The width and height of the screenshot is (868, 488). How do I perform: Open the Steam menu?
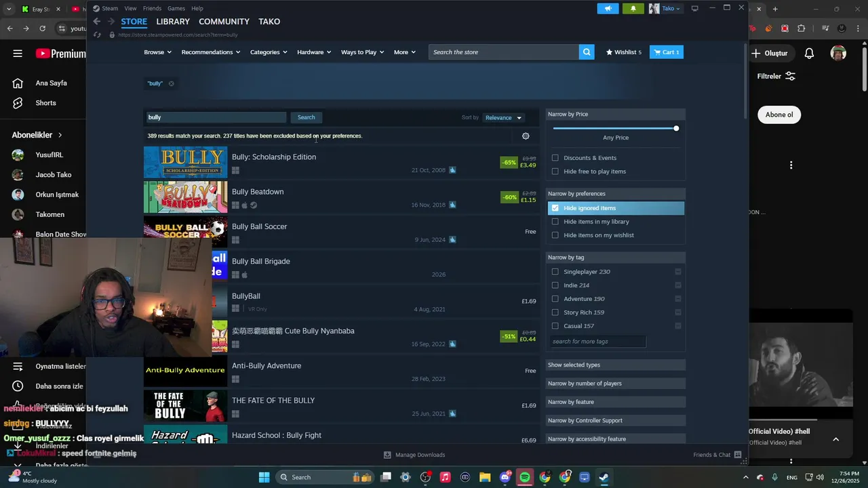(x=110, y=8)
